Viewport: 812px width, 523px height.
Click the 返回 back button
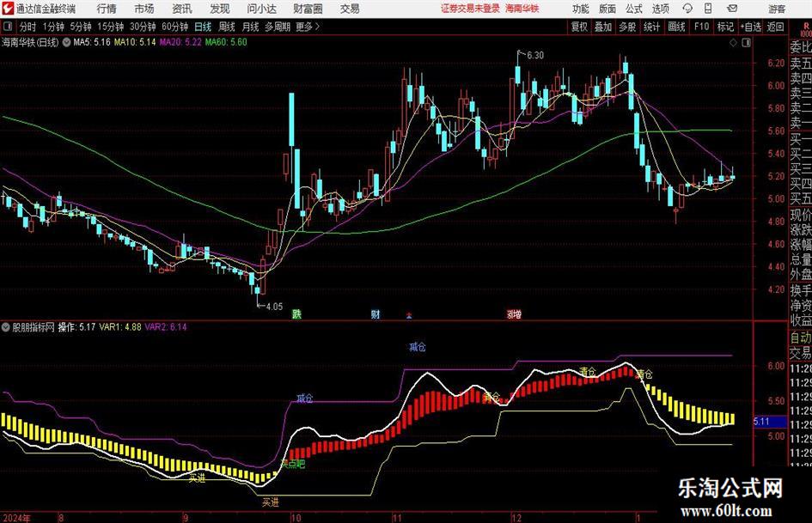coord(775,27)
